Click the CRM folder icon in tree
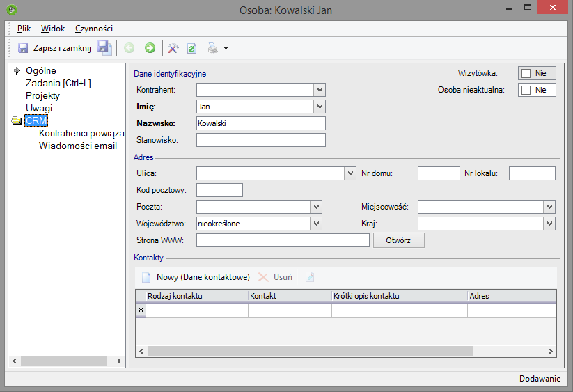 (x=17, y=120)
